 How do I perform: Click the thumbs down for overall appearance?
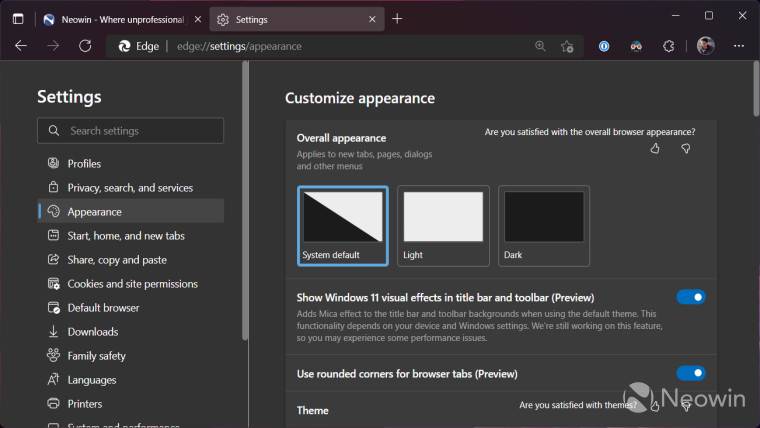686,148
